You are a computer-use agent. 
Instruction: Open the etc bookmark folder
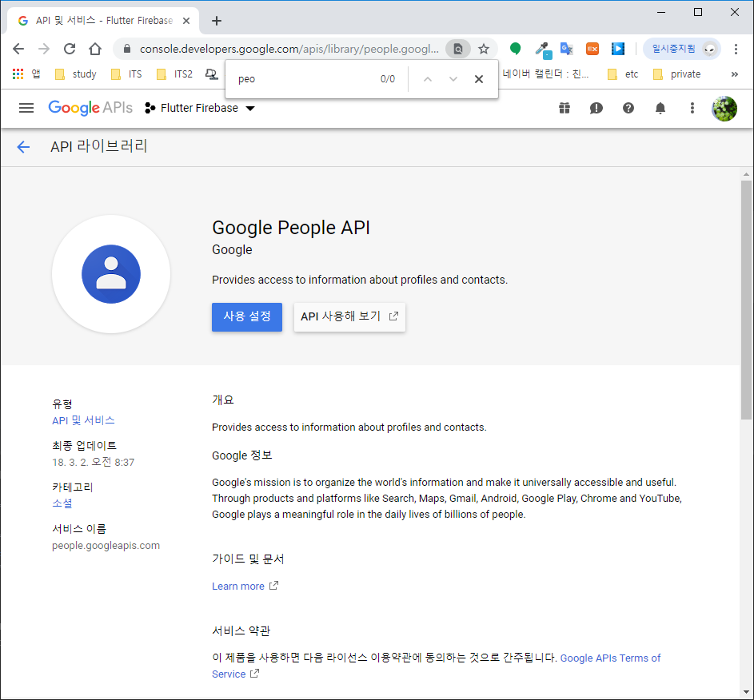coord(623,74)
